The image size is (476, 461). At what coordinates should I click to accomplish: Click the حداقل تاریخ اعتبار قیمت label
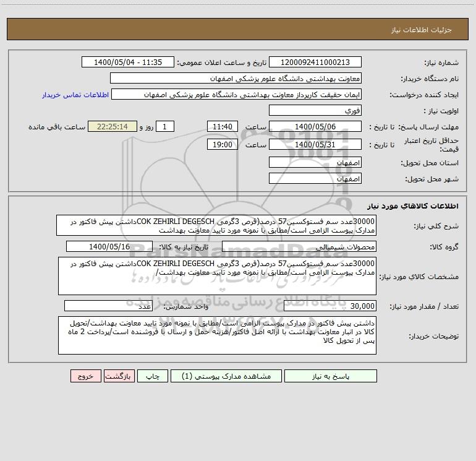(x=431, y=145)
